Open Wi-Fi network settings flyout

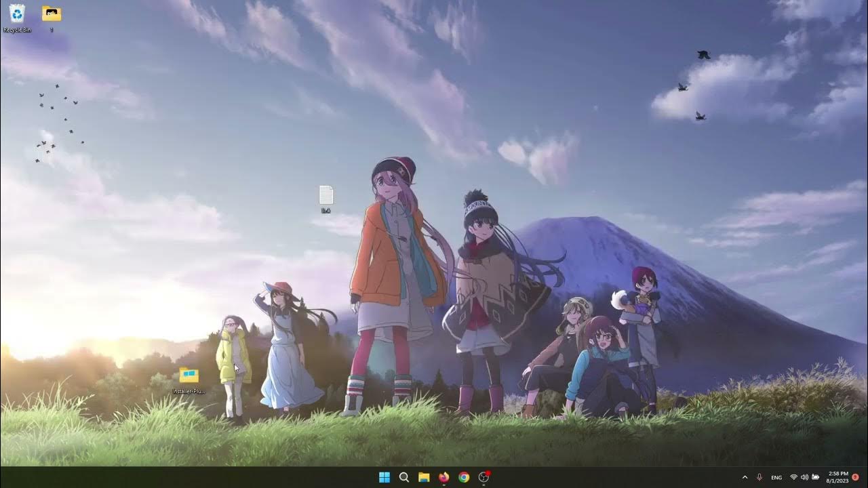coord(793,477)
